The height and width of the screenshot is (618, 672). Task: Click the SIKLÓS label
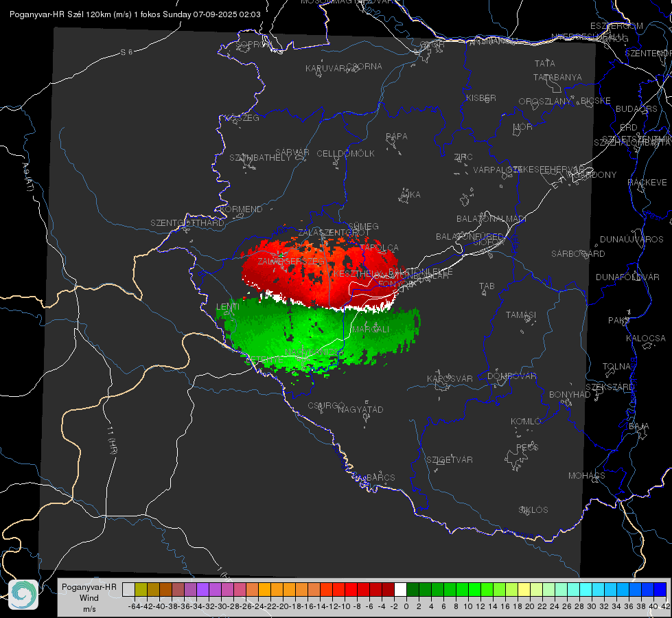(533, 510)
